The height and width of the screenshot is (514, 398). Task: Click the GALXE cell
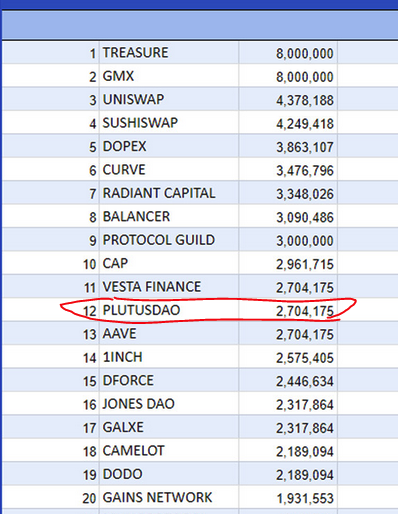169,427
